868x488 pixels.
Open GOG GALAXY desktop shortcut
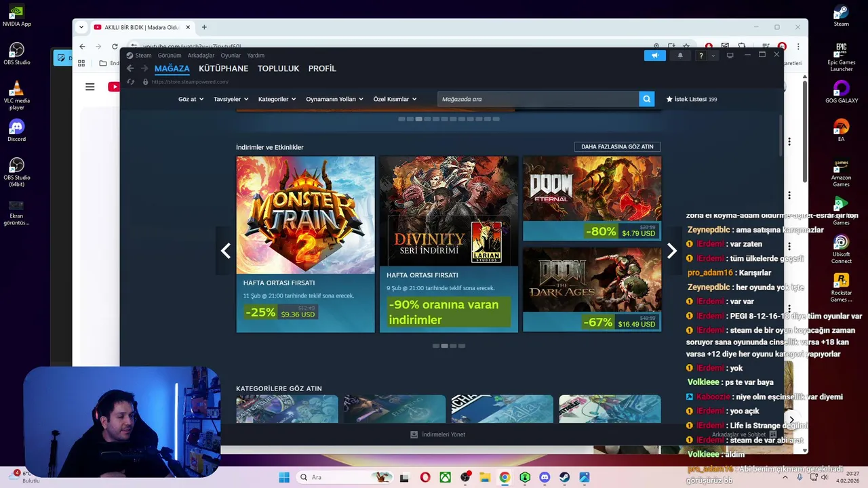841,92
